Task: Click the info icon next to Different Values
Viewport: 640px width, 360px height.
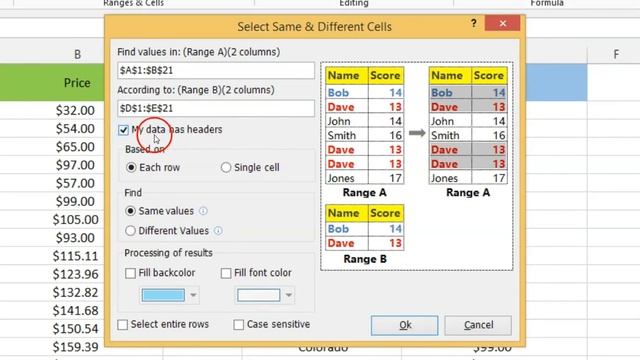Action: [218, 231]
